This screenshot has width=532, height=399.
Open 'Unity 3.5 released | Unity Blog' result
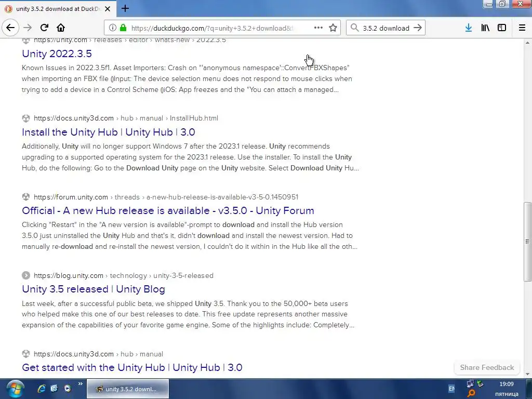tap(94, 289)
